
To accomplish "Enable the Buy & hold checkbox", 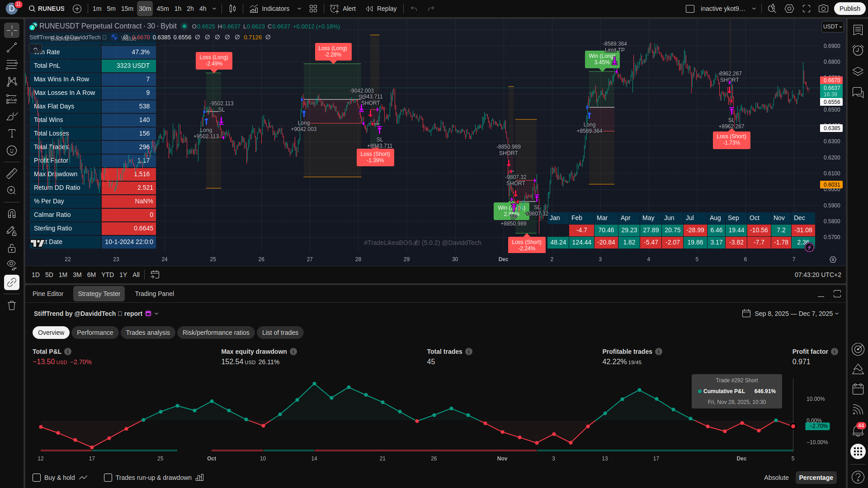I will point(37,478).
